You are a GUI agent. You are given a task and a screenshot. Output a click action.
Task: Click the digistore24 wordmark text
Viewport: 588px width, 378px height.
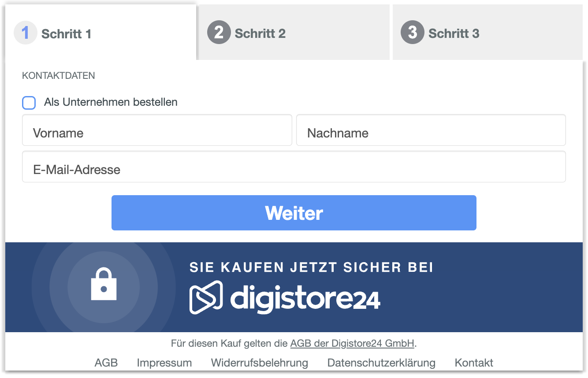305,298
